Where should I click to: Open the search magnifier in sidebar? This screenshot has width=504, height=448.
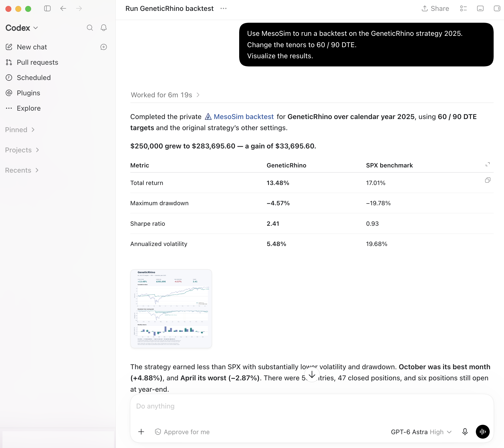[90, 28]
